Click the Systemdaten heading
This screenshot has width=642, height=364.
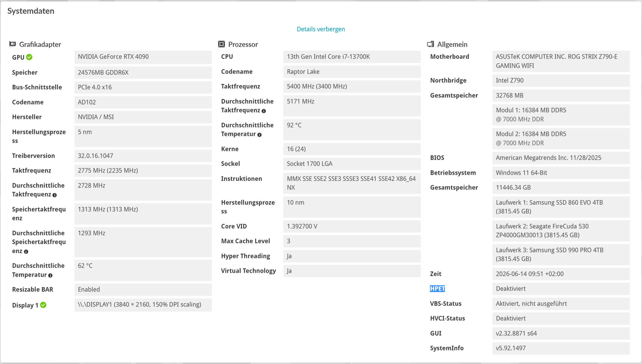[x=31, y=11]
